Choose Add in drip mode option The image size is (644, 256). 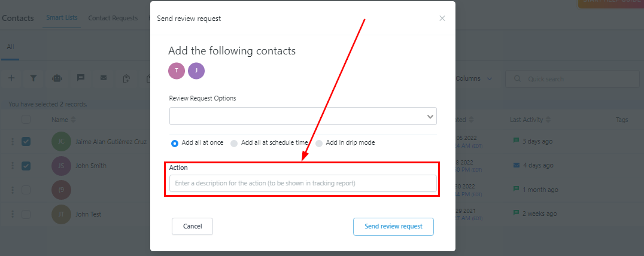click(319, 143)
